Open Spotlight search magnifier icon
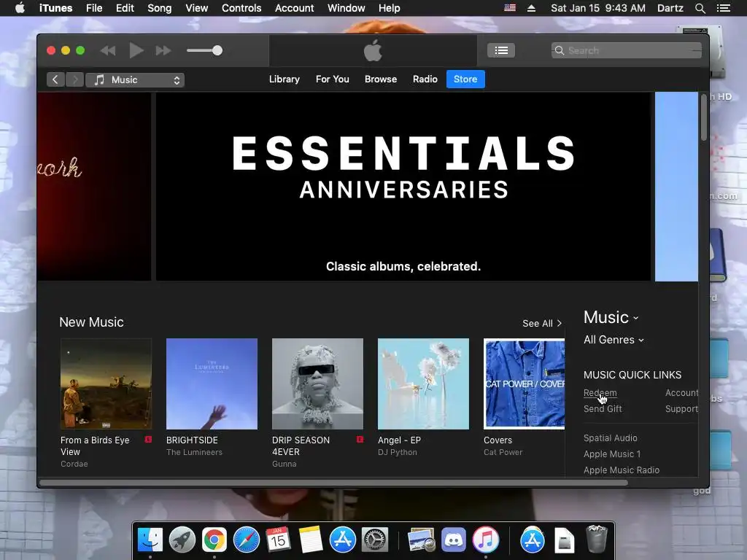The height and width of the screenshot is (560, 747). pos(700,8)
